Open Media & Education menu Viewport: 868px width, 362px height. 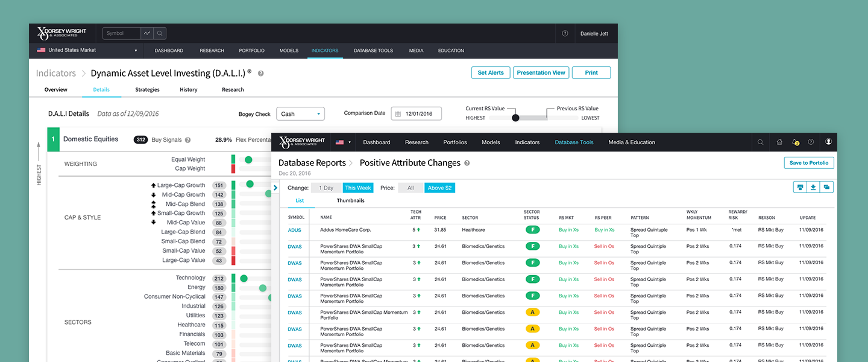(x=632, y=142)
